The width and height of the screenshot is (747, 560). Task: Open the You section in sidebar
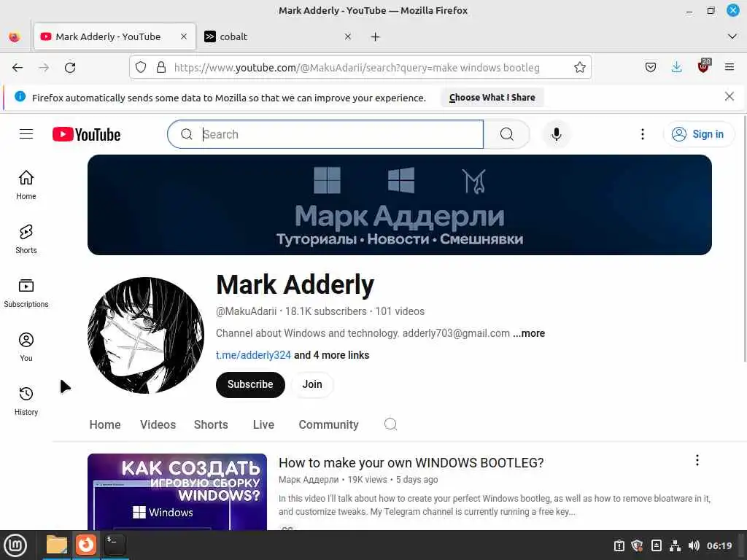(26, 347)
